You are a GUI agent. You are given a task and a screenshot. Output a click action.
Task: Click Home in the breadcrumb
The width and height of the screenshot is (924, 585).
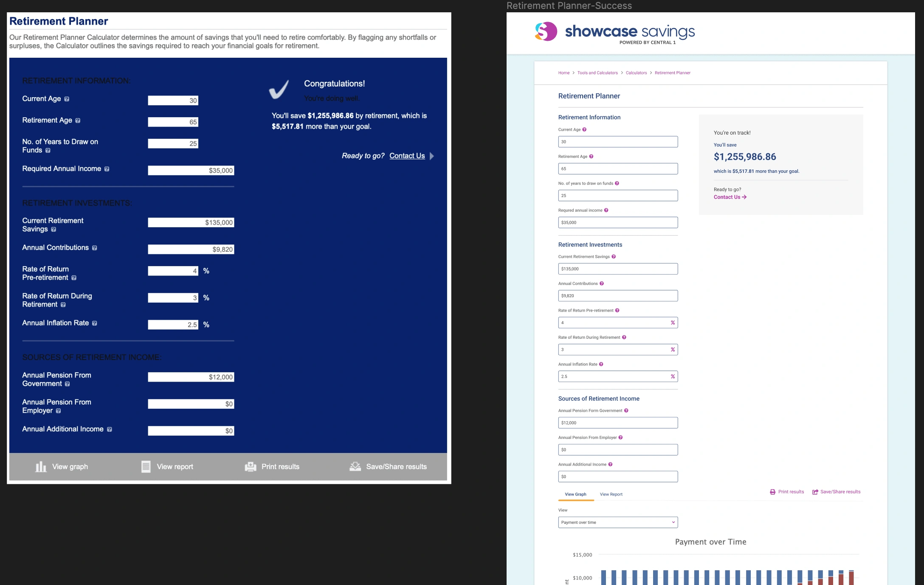click(x=564, y=73)
